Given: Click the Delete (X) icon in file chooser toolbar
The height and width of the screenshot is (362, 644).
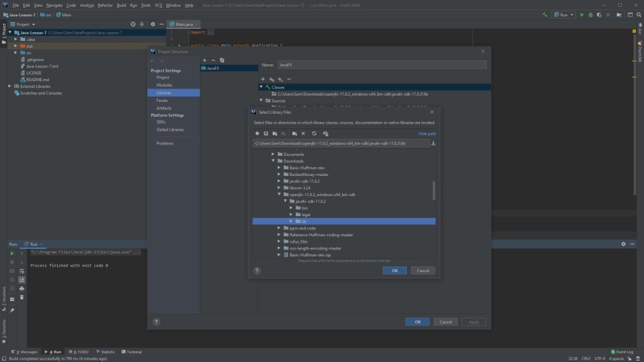Looking at the screenshot, I should coord(303,133).
